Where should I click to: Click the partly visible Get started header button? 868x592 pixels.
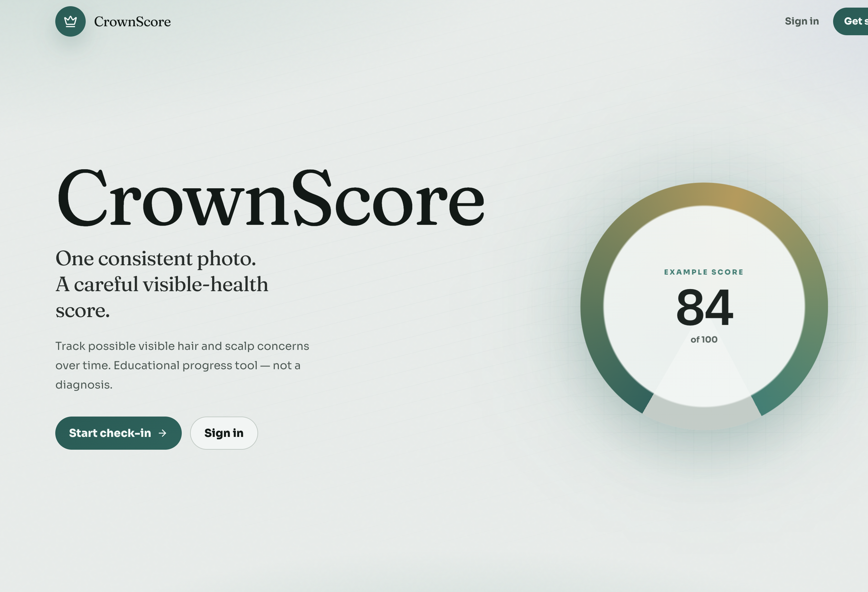851,21
